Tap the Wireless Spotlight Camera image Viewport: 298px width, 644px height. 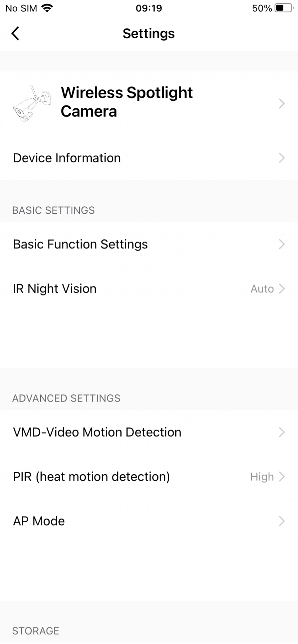click(x=32, y=103)
